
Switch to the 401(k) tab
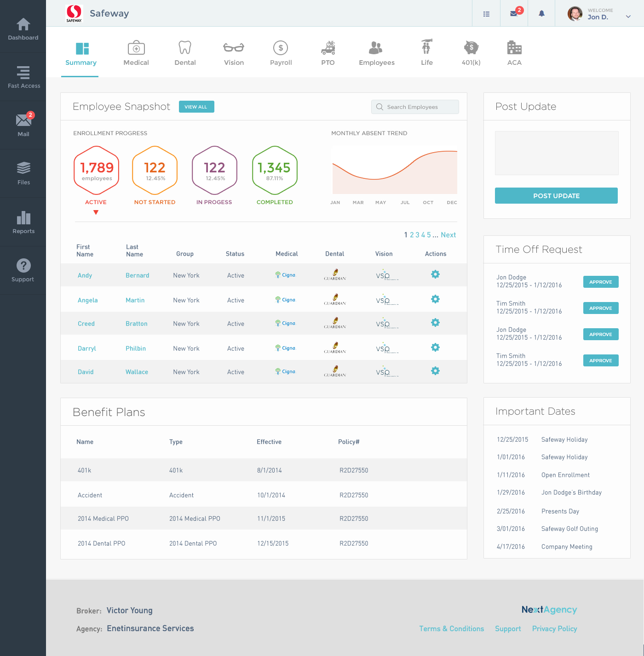tap(471, 54)
